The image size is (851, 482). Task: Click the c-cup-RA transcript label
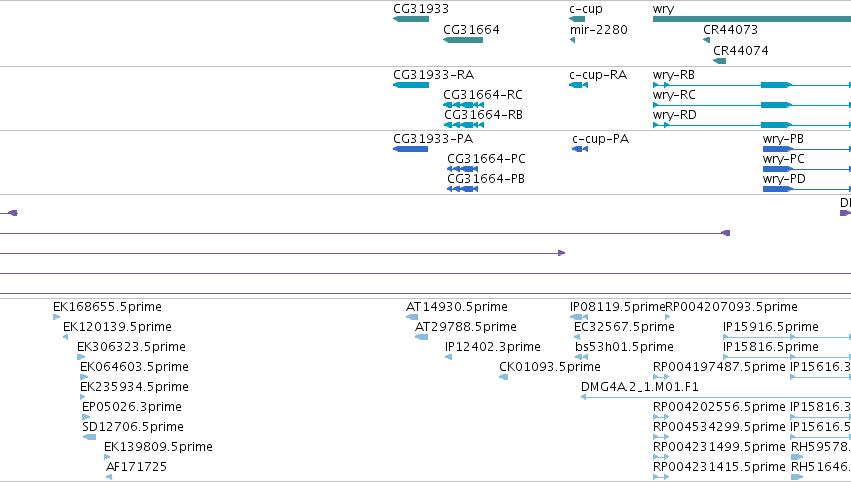(598, 75)
